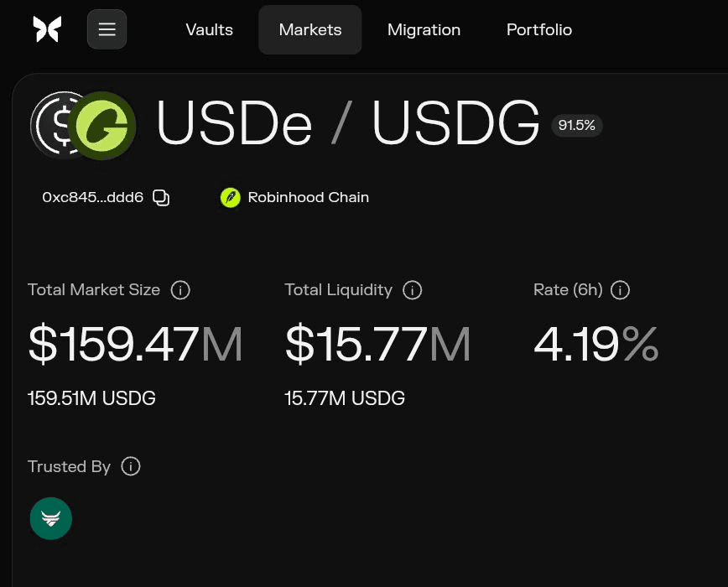Go to the Vaults tab

coord(210,29)
